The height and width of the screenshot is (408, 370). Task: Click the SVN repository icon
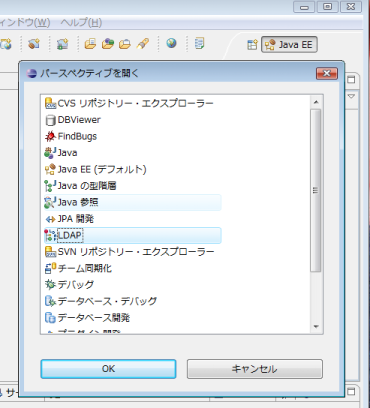[50, 252]
